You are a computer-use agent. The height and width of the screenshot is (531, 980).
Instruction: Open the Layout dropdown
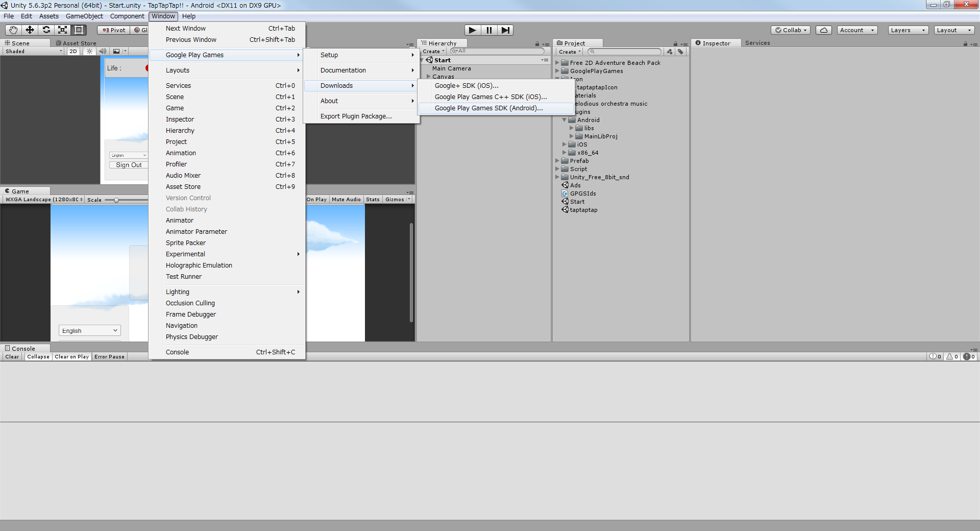[x=954, y=30]
